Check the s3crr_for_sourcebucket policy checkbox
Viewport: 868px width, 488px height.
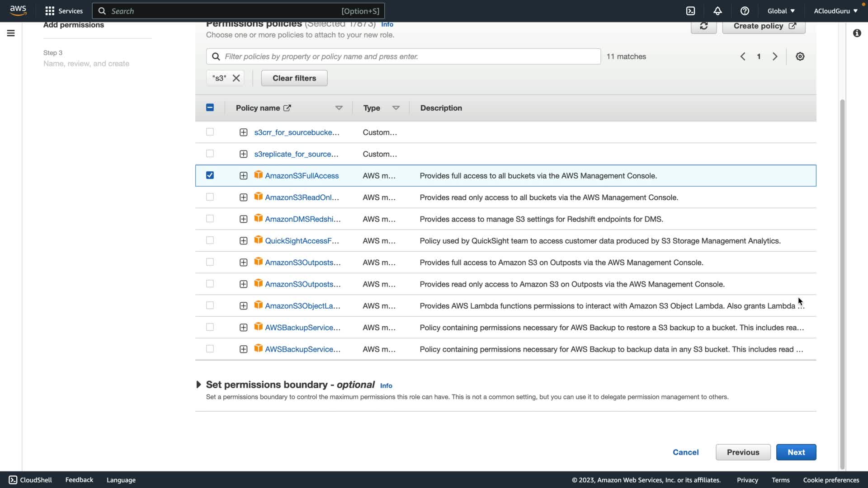[x=210, y=132]
